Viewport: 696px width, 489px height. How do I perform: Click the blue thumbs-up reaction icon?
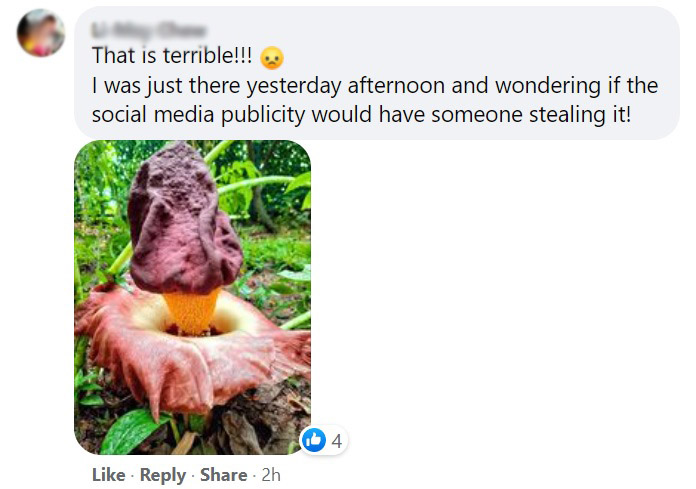313,440
